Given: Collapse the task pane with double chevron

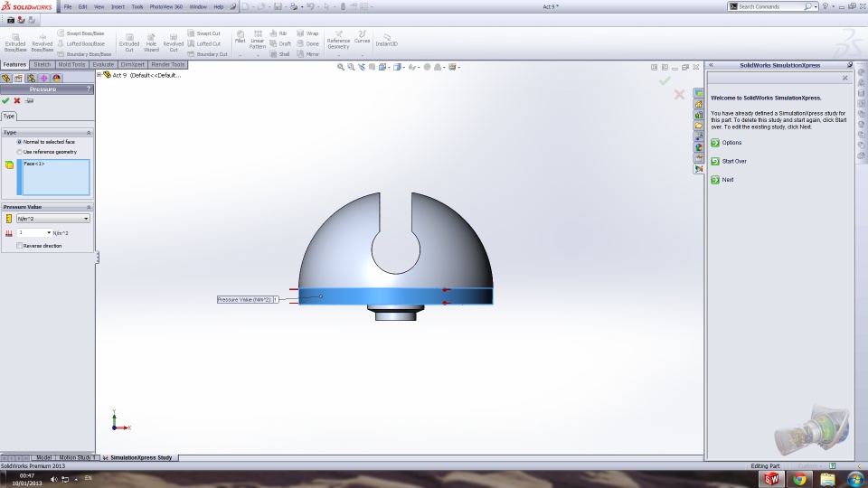Looking at the screenshot, I should pyautogui.click(x=711, y=65).
